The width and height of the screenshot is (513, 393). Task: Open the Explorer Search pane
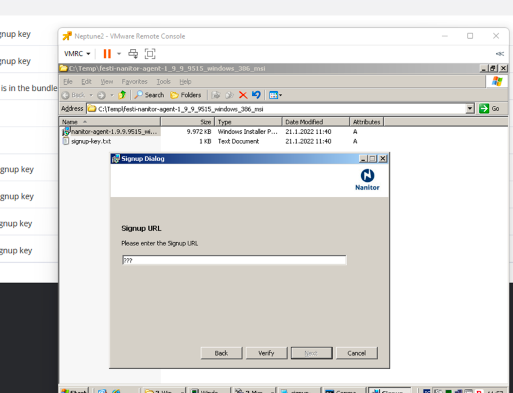coord(149,95)
